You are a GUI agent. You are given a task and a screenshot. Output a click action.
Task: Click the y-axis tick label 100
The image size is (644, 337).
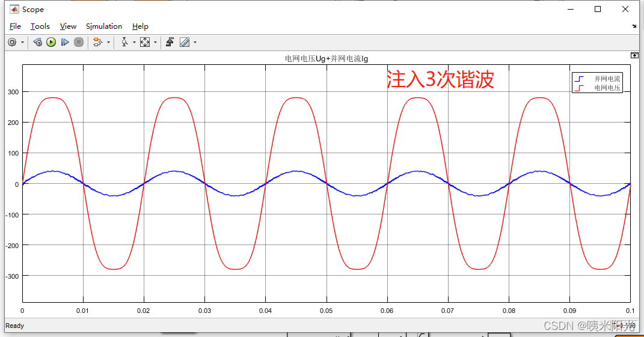point(13,153)
